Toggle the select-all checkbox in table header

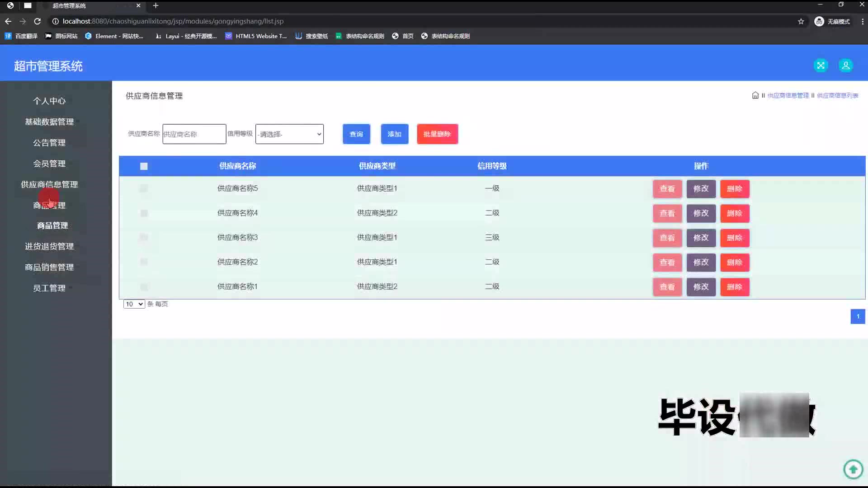coord(144,166)
